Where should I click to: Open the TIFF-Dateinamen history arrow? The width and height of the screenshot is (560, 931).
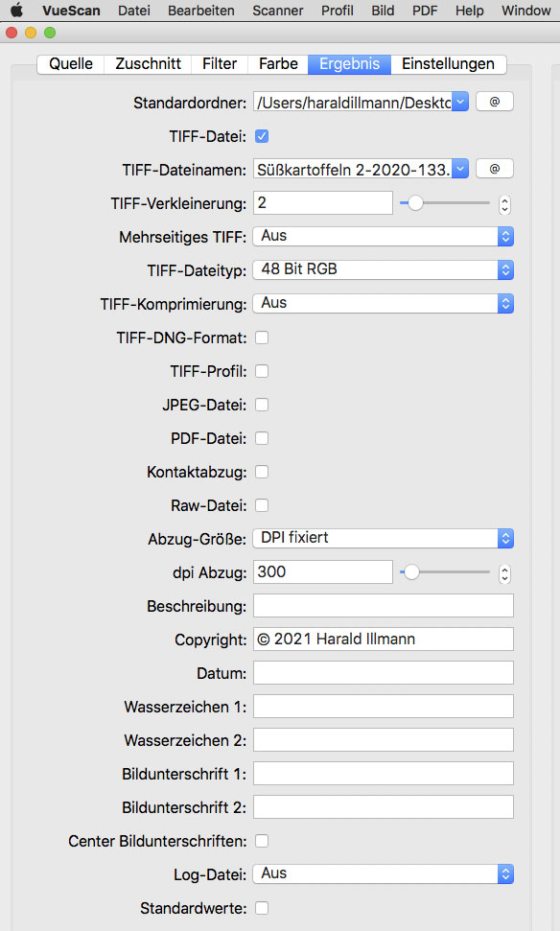[460, 169]
